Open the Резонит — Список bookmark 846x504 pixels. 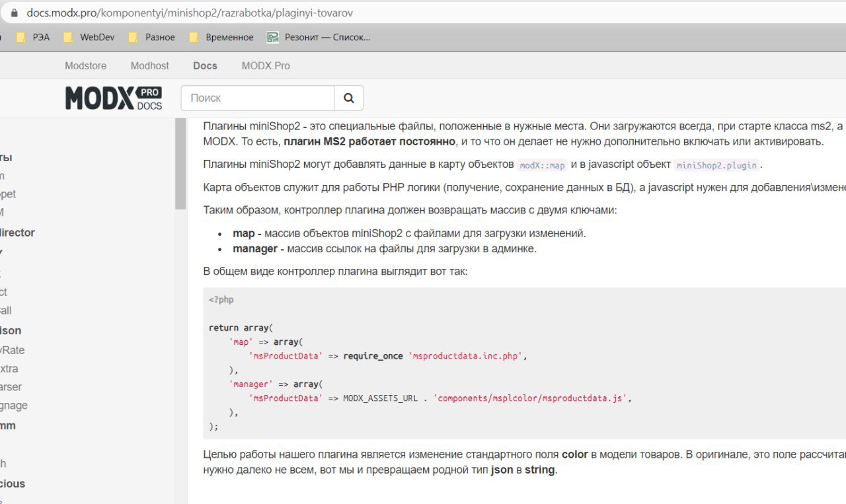coord(319,37)
